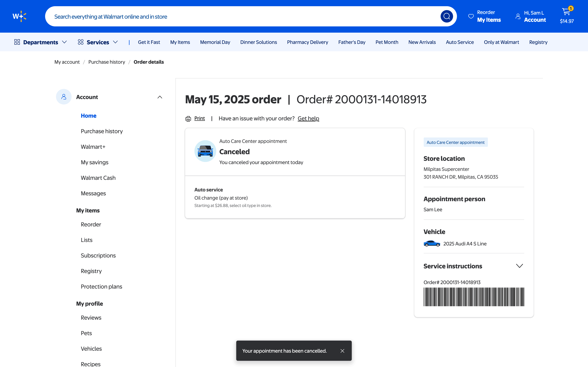Image resolution: width=588 pixels, height=367 pixels.
Task: Expand the Service instructions section
Action: click(519, 266)
